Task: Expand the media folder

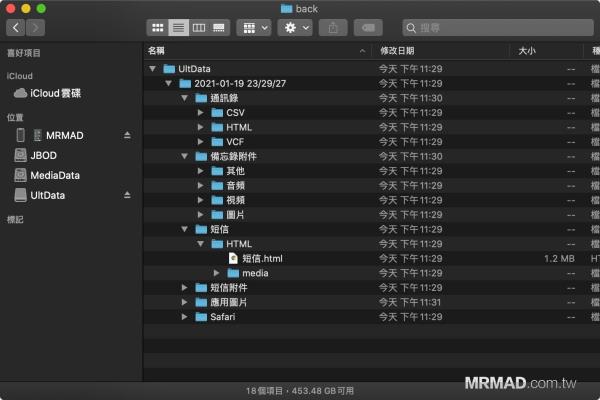Action: click(x=217, y=273)
